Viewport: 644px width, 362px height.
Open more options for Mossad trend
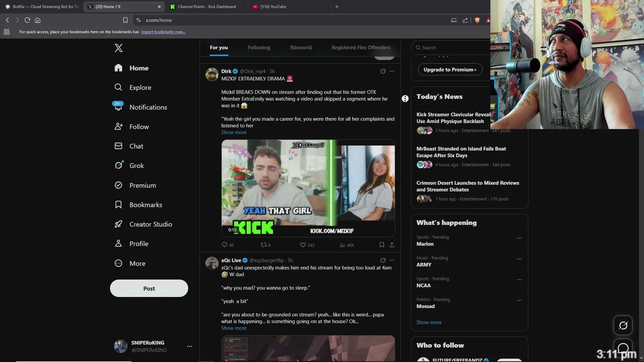click(x=519, y=301)
